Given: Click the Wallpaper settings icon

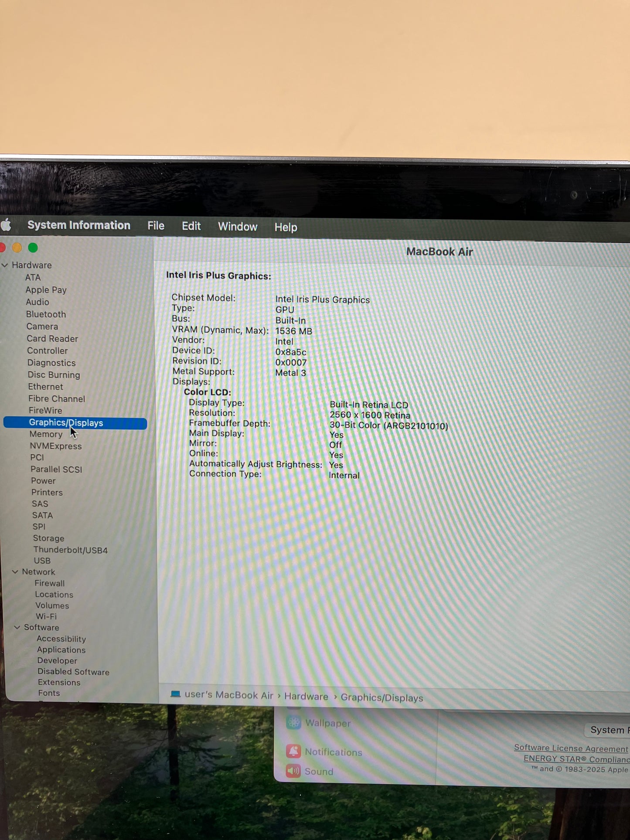Looking at the screenshot, I should (x=293, y=722).
